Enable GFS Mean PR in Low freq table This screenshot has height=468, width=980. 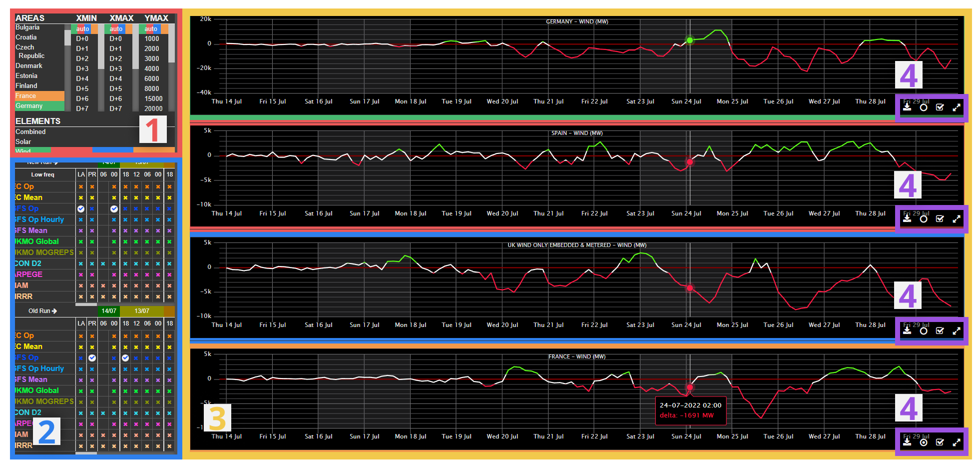[92, 230]
